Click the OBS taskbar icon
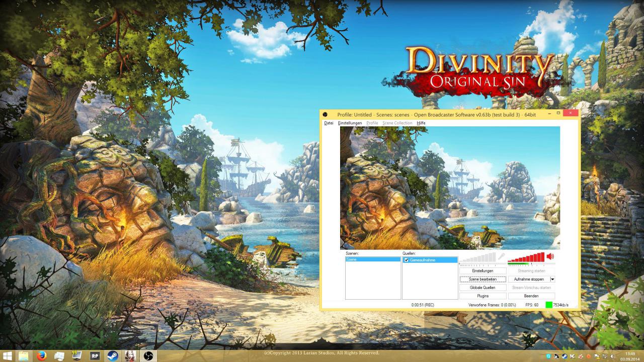This screenshot has width=644, height=362. [148, 356]
